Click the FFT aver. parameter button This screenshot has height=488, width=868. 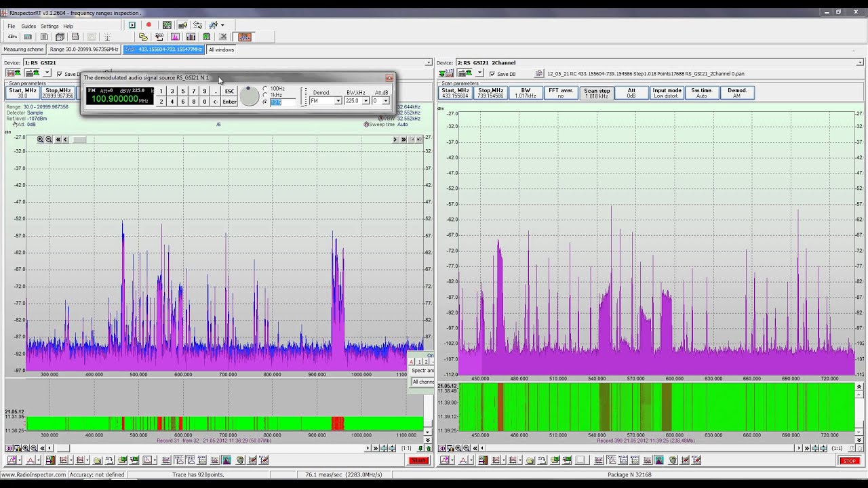(561, 93)
